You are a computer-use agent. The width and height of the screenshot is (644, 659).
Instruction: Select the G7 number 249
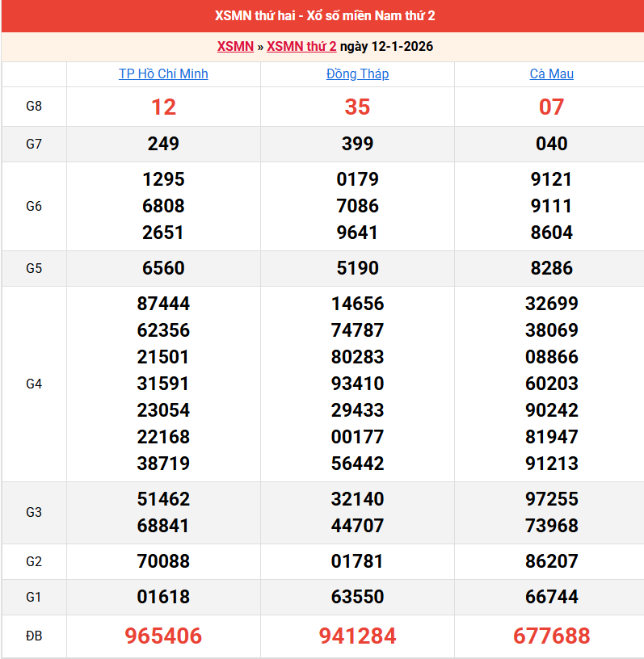click(x=163, y=144)
